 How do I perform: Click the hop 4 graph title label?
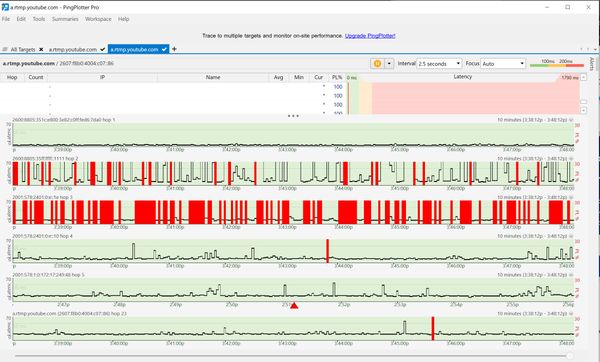coord(42,236)
